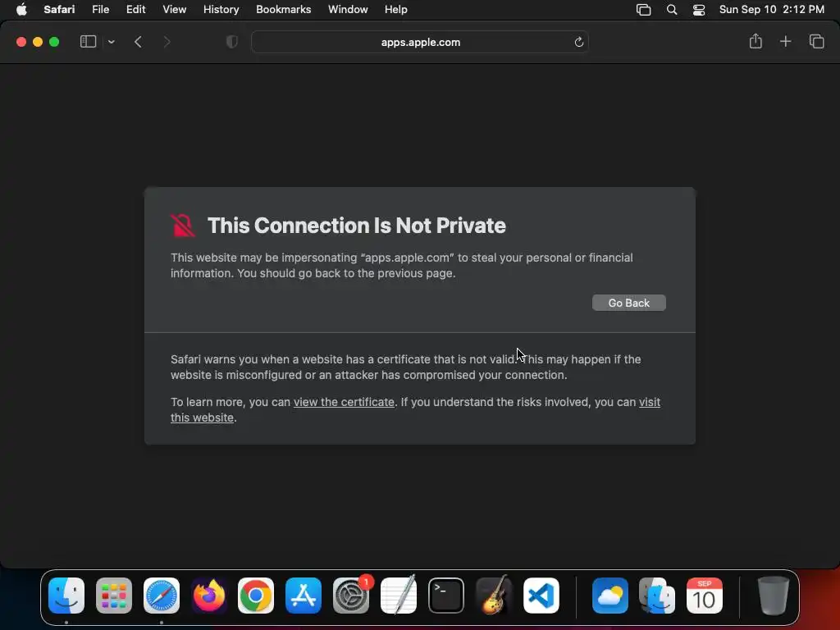Screen dimensions: 840x630
Task: Open Calendar showing SEP 10 in Dock
Action: click(x=705, y=596)
